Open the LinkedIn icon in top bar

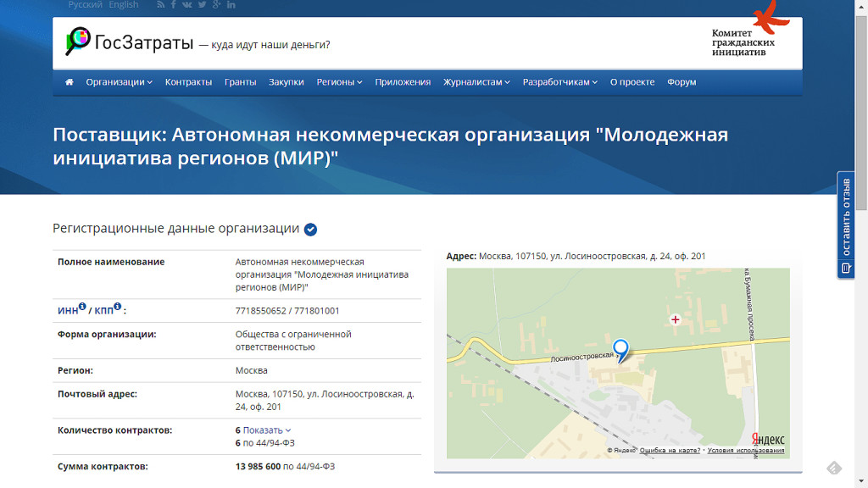click(x=231, y=4)
